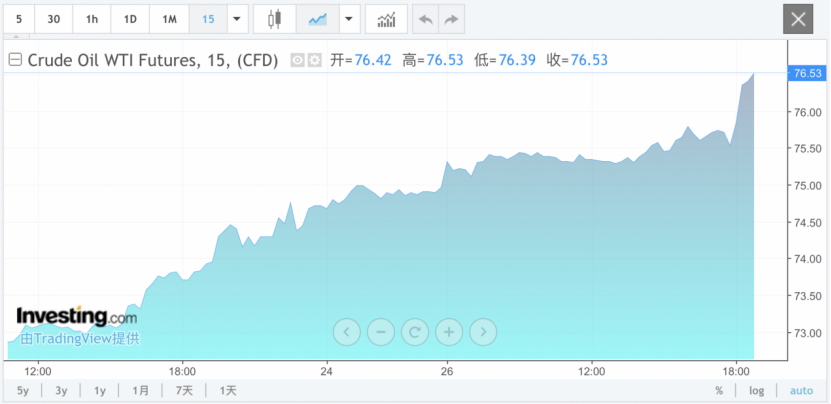
Task: Select the 5y time range
Action: [23, 391]
